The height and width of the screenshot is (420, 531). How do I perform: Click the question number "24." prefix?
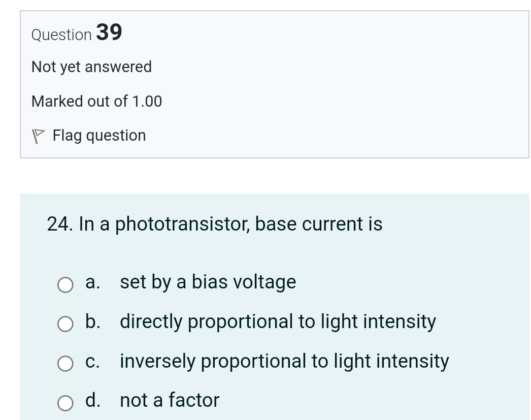pos(60,223)
